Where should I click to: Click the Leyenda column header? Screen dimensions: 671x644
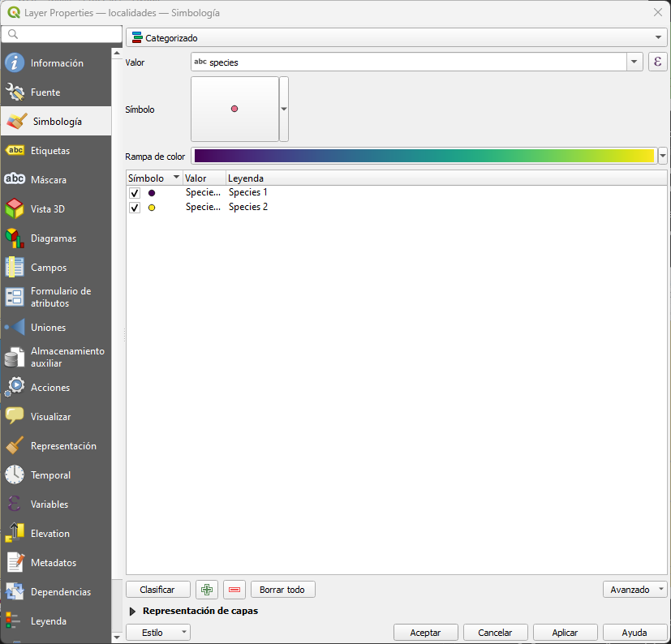coord(446,178)
